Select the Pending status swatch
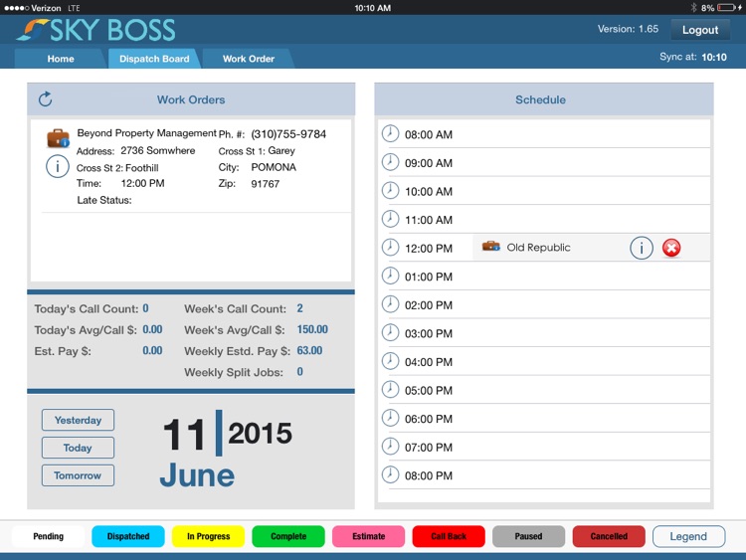 (x=48, y=536)
